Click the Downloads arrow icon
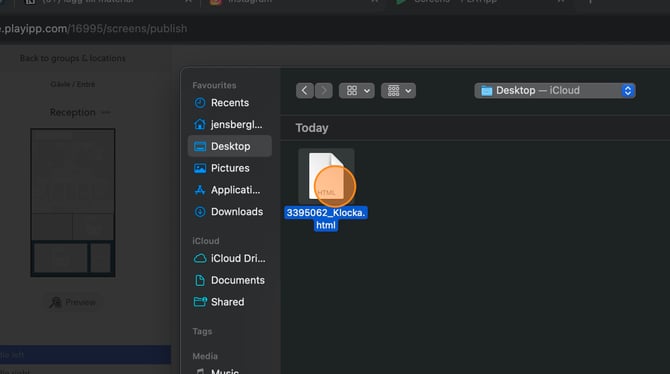 [x=200, y=212]
